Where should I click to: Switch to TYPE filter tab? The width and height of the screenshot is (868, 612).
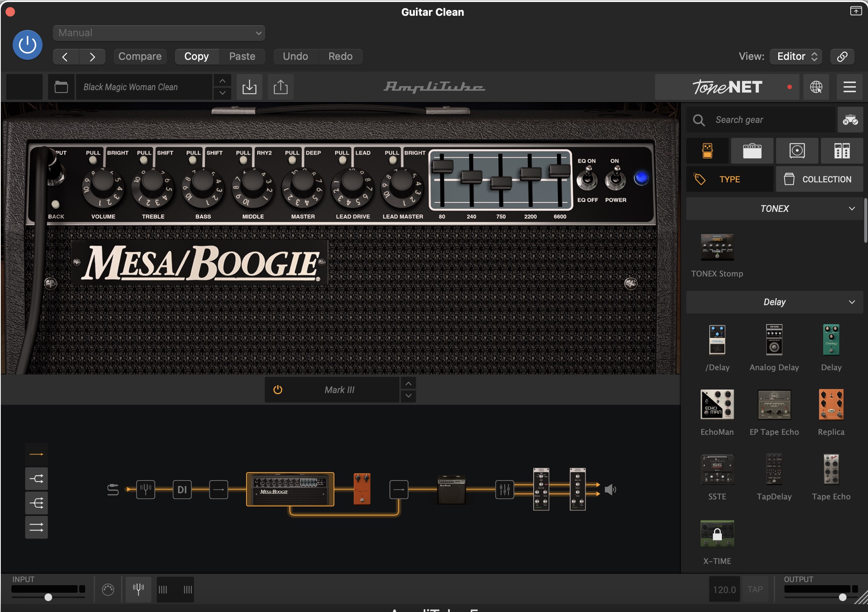(x=730, y=179)
